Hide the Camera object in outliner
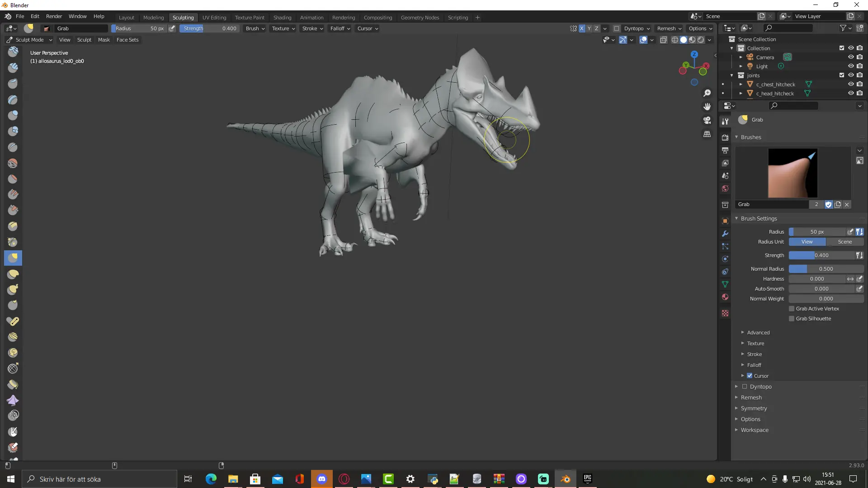 point(851,57)
